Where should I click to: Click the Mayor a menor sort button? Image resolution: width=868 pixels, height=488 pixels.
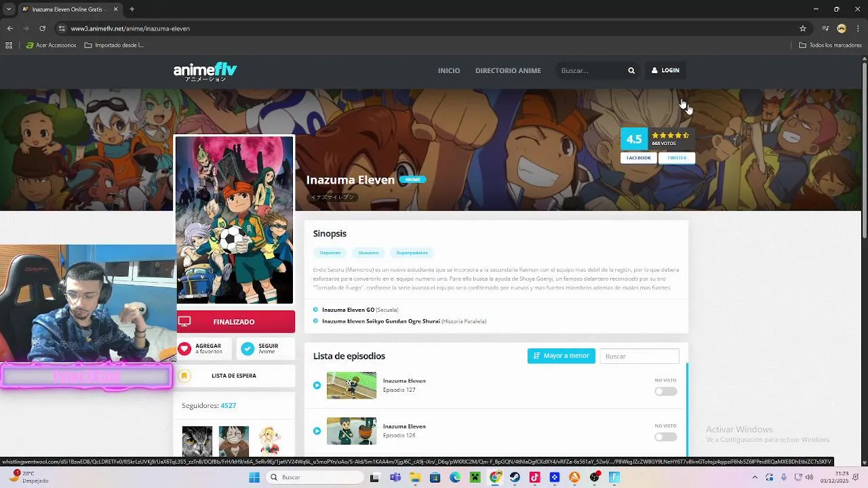click(561, 356)
